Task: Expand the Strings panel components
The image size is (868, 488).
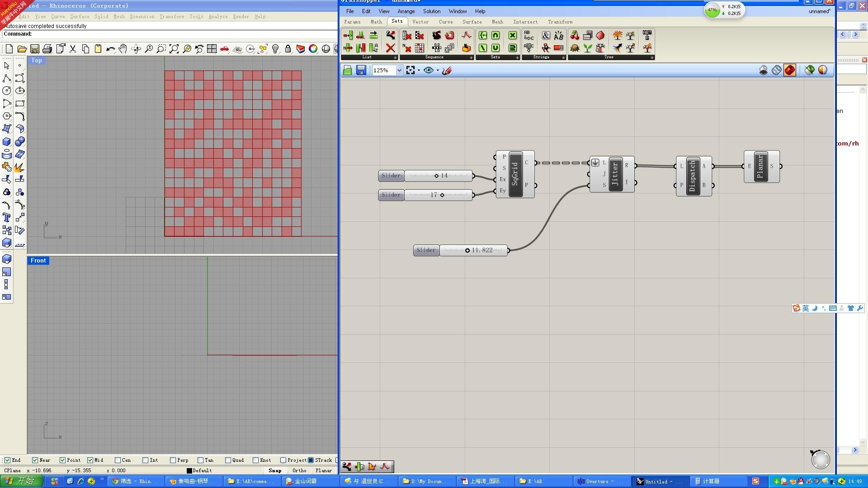Action: (563, 57)
